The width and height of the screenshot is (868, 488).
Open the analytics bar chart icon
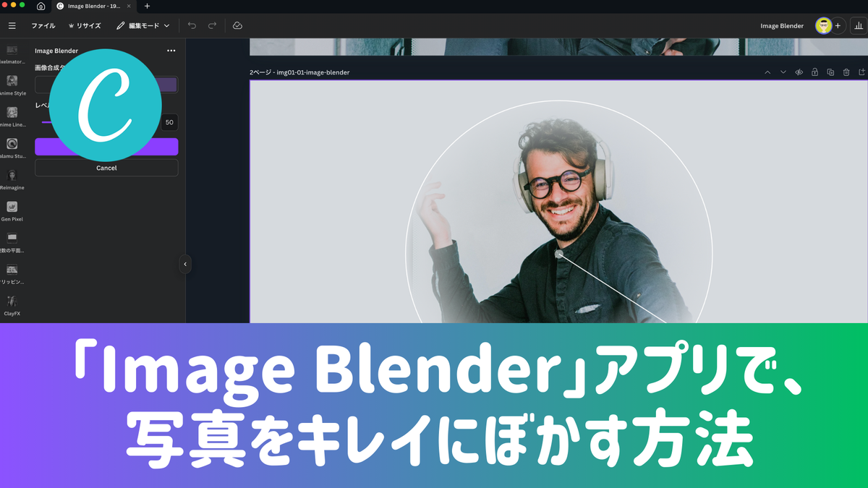point(859,25)
